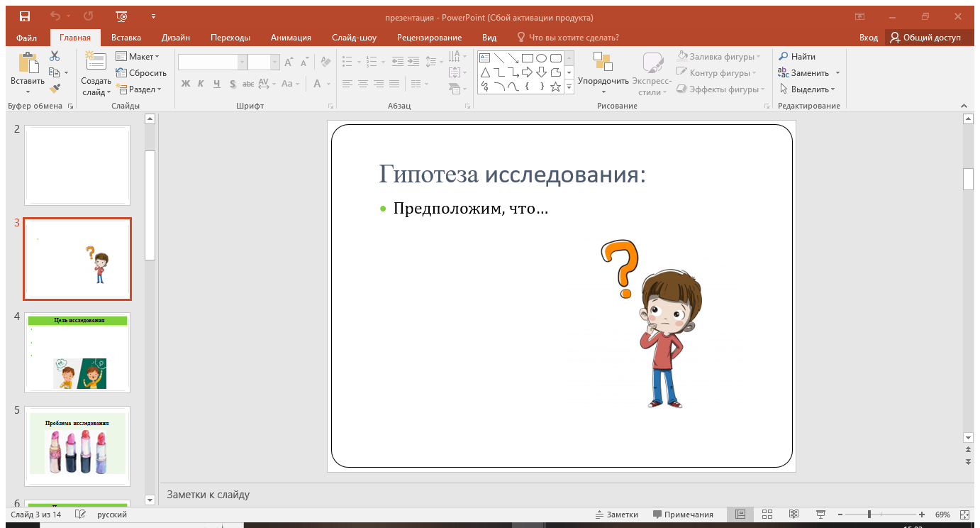
Task: Start slideshow from beginning in quick access toolbar
Action: click(x=121, y=16)
